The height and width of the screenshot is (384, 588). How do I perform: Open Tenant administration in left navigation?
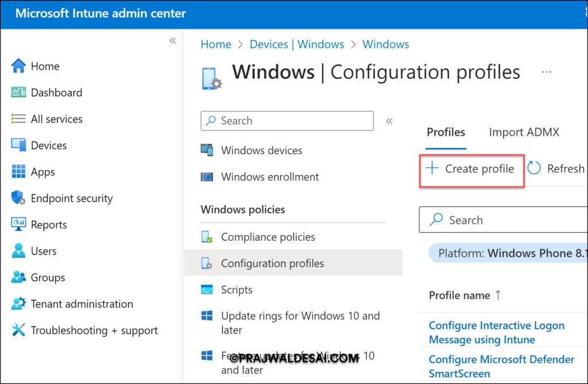tap(82, 304)
